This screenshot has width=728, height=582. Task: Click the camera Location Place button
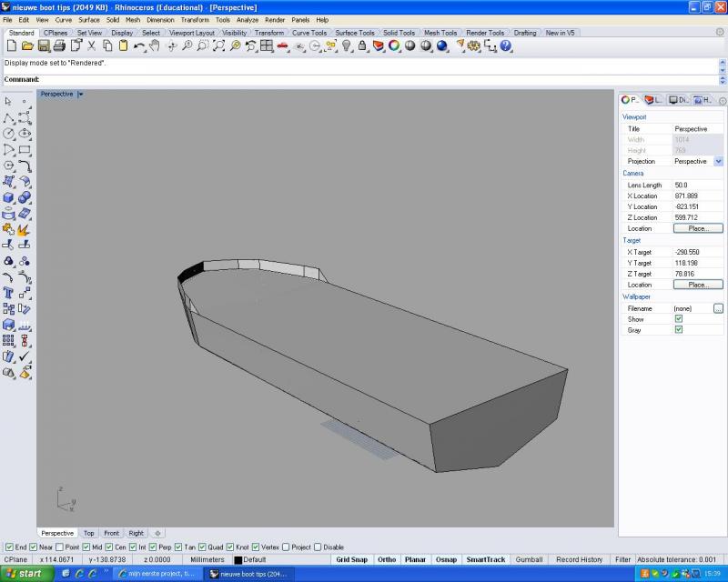pyautogui.click(x=698, y=228)
